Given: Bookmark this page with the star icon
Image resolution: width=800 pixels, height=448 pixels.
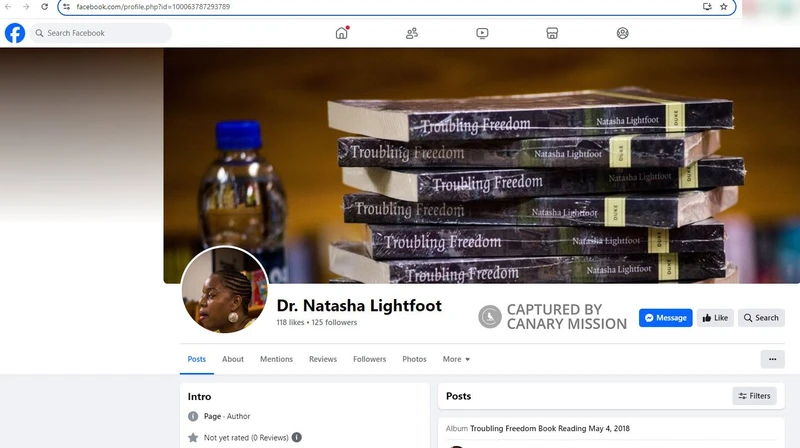Looking at the screenshot, I should point(723,7).
